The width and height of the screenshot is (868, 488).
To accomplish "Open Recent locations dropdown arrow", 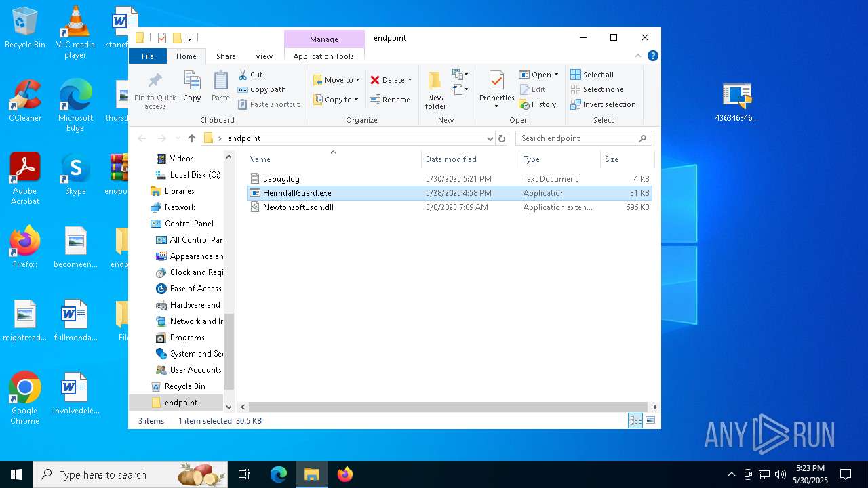I will click(x=178, y=138).
